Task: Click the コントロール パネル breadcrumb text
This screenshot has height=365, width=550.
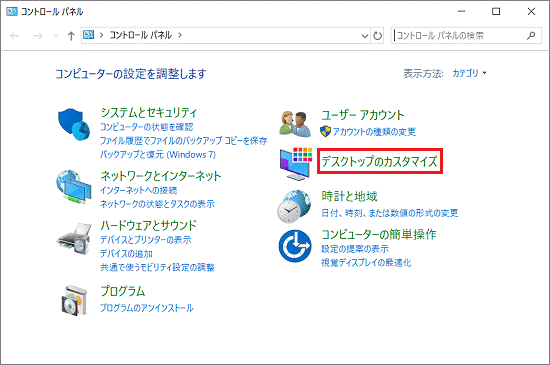Action: click(141, 35)
